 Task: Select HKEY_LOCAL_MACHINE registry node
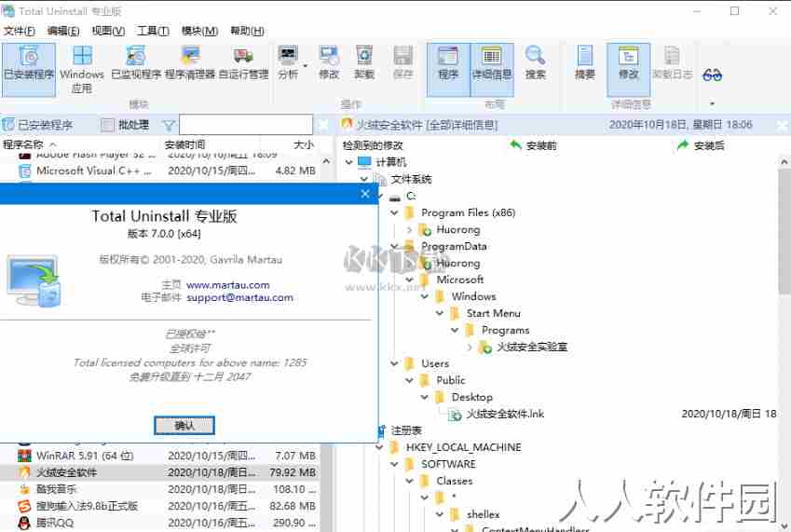[x=464, y=447]
